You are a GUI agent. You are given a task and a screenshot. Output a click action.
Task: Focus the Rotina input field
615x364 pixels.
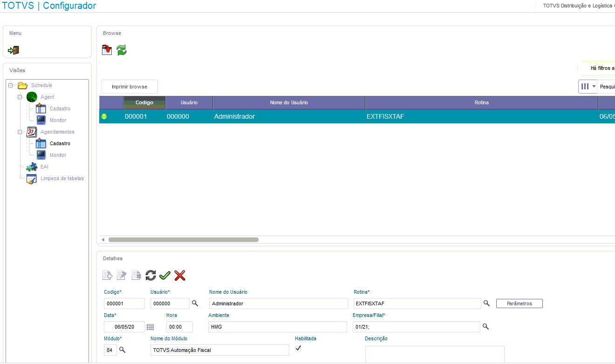(x=417, y=303)
